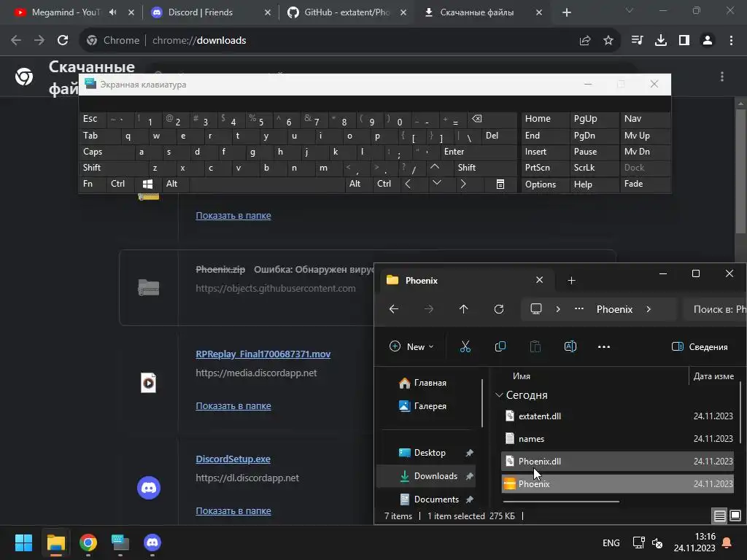Open a new Chrome tab

pyautogui.click(x=566, y=12)
